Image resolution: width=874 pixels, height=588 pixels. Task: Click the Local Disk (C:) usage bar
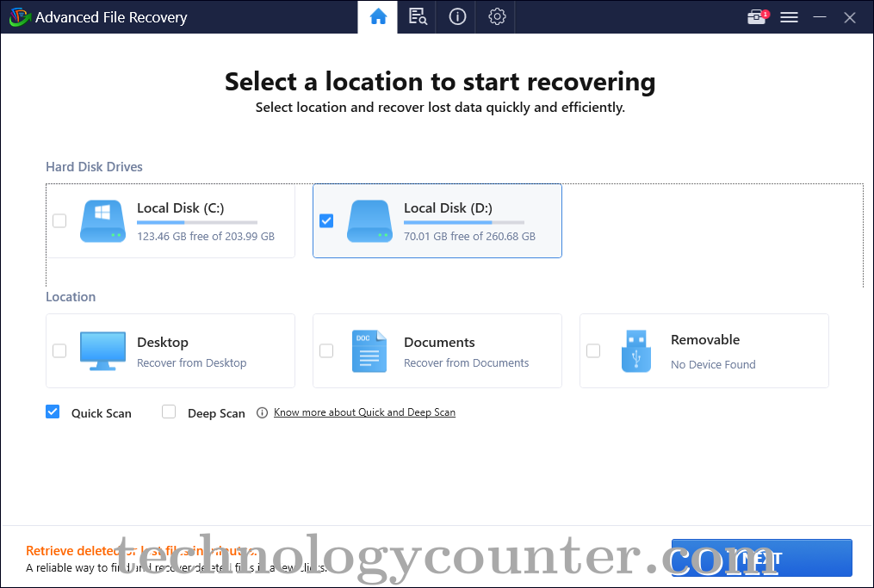(197, 222)
